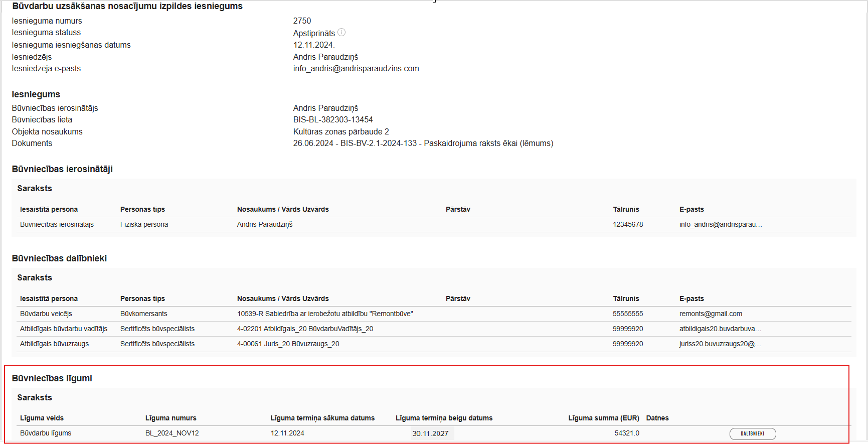Click the Apstiprināts status text
This screenshot has height=444, width=868.
tap(314, 33)
